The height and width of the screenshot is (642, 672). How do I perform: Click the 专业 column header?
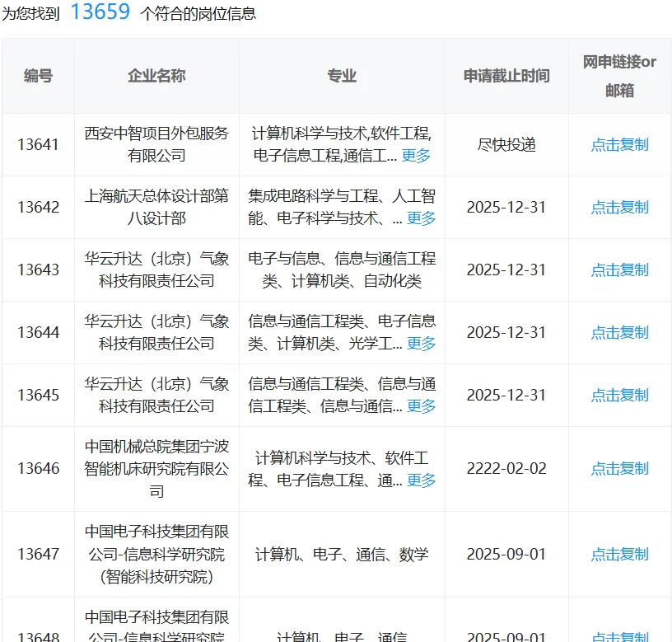click(x=342, y=76)
